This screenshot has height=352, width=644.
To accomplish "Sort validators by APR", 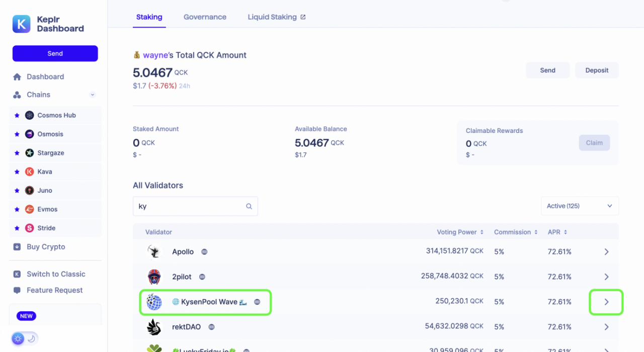I will [557, 232].
